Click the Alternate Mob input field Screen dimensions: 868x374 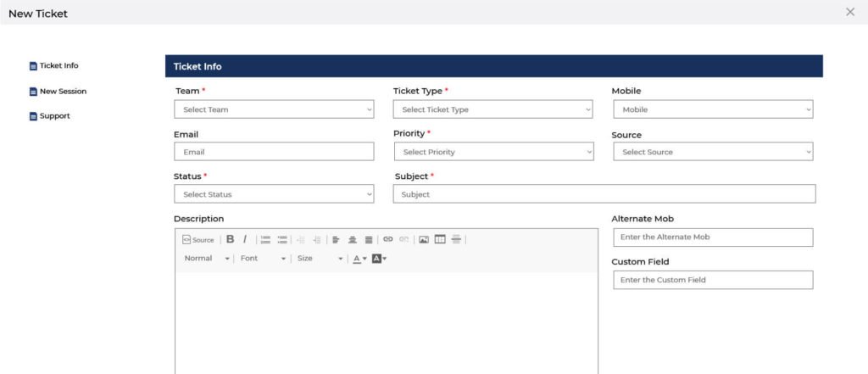(713, 237)
